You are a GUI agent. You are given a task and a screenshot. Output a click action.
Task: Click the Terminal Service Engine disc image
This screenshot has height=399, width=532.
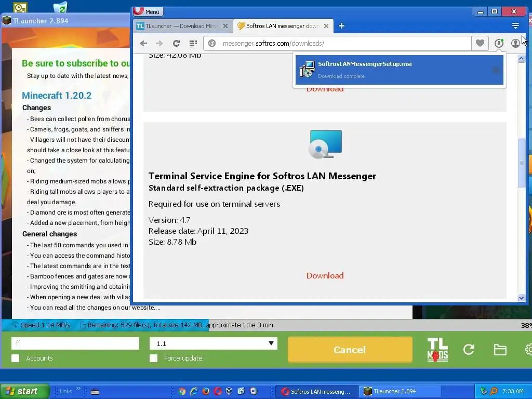coord(326,144)
